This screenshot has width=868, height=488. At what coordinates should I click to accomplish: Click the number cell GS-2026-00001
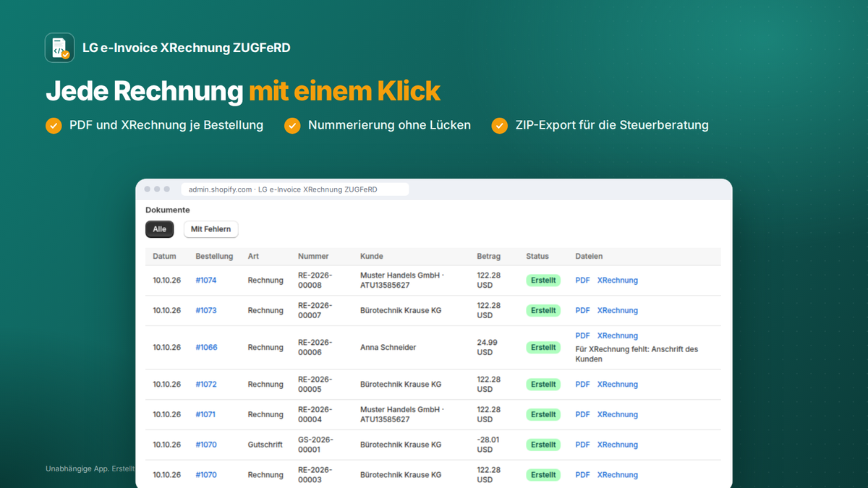(x=315, y=445)
